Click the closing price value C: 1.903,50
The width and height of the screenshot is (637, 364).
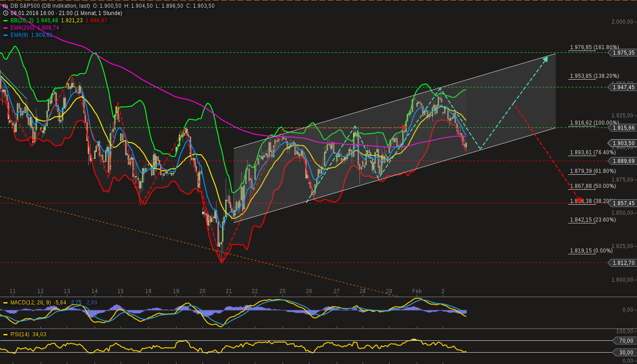200,5
